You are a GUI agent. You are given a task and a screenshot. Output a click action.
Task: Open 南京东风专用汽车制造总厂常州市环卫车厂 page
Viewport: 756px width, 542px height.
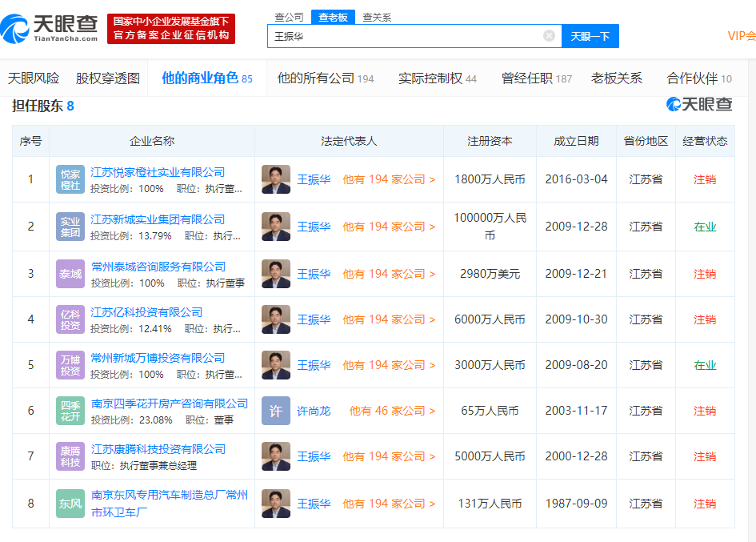click(x=170, y=504)
